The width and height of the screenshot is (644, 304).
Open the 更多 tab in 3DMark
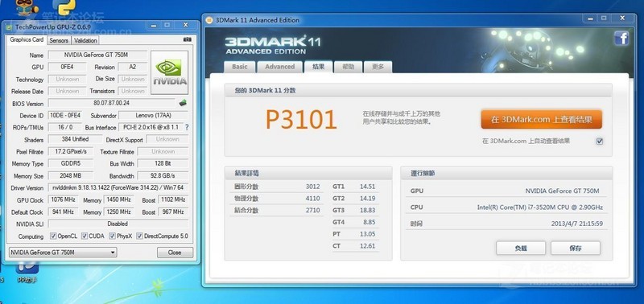(378, 67)
